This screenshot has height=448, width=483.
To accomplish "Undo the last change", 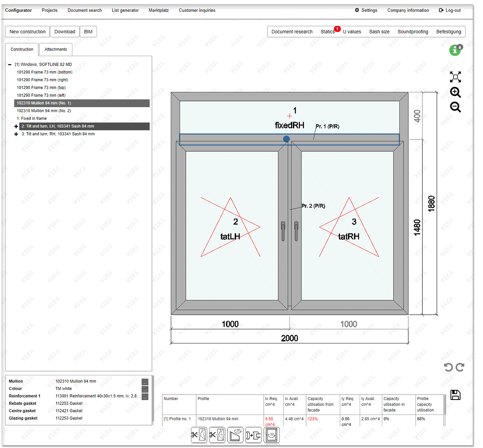I will click(448, 367).
